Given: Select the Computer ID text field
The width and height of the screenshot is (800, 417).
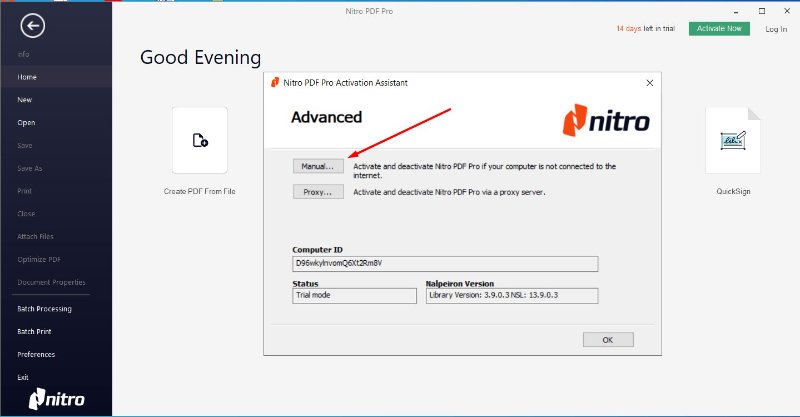Looking at the screenshot, I should 444,264.
